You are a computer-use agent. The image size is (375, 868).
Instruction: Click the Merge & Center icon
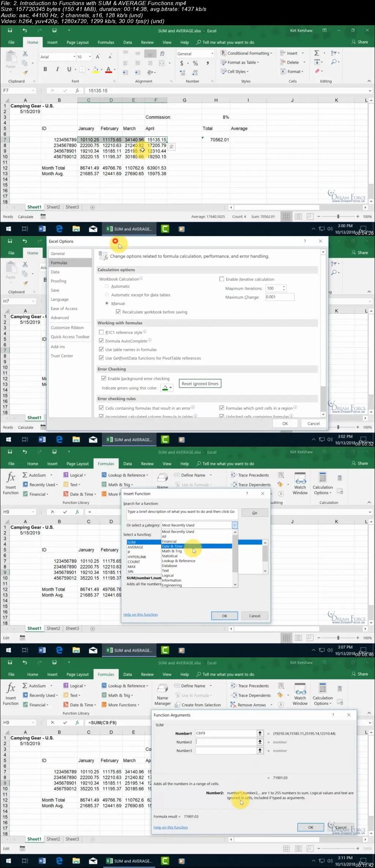[x=161, y=63]
